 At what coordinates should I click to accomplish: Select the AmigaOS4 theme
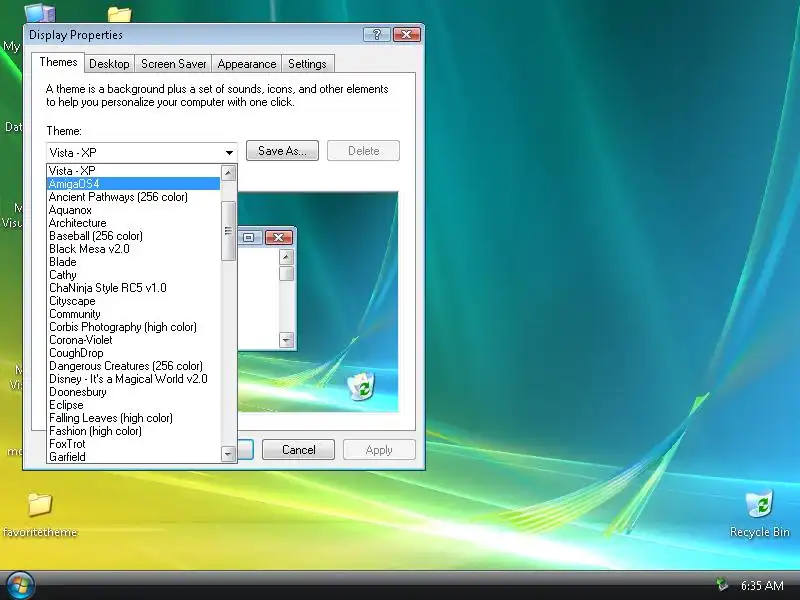[x=134, y=184]
